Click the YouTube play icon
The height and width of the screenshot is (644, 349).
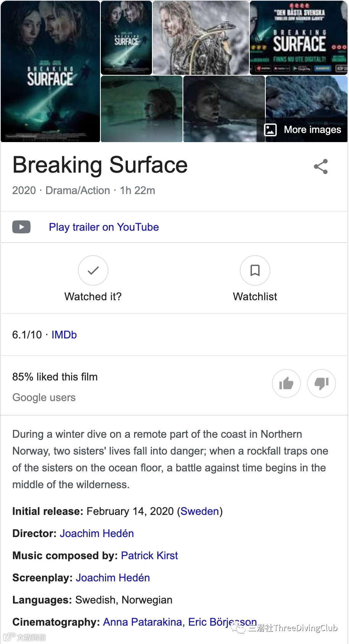click(21, 227)
